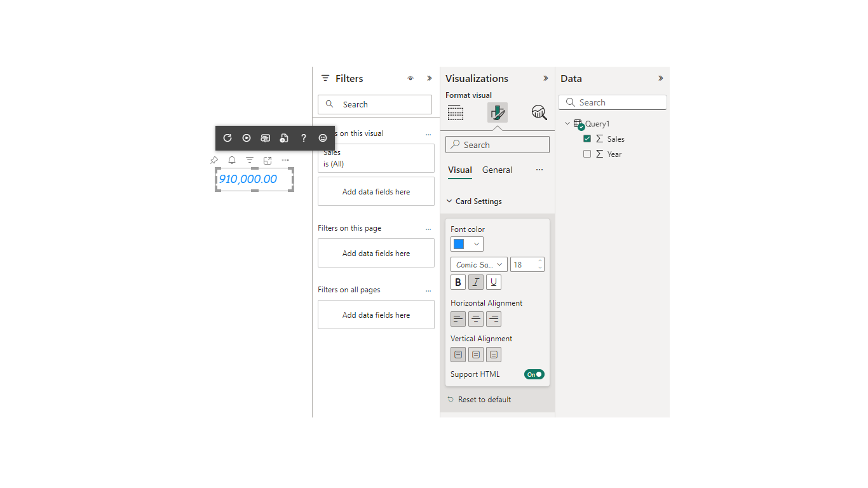The image size is (868, 488).
Task: Set vertical alignment to top
Action: (458, 355)
